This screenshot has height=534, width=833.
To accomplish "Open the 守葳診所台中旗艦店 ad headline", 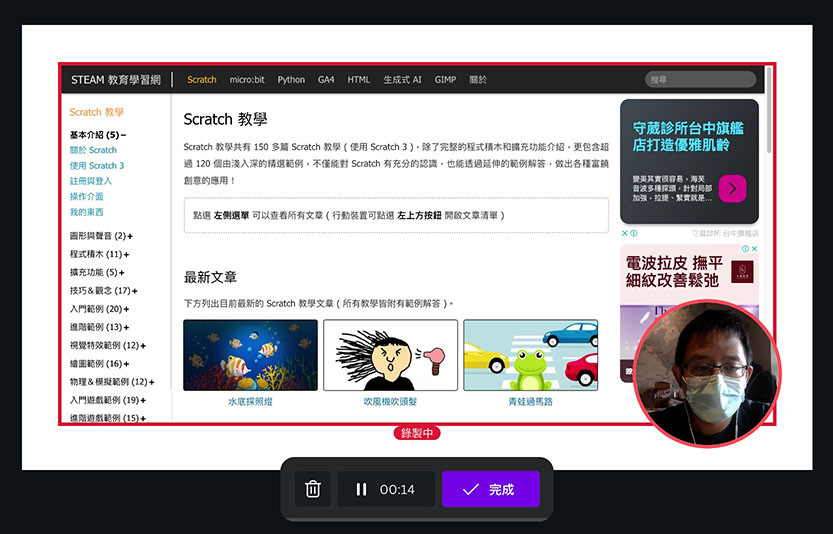I will pos(687,137).
